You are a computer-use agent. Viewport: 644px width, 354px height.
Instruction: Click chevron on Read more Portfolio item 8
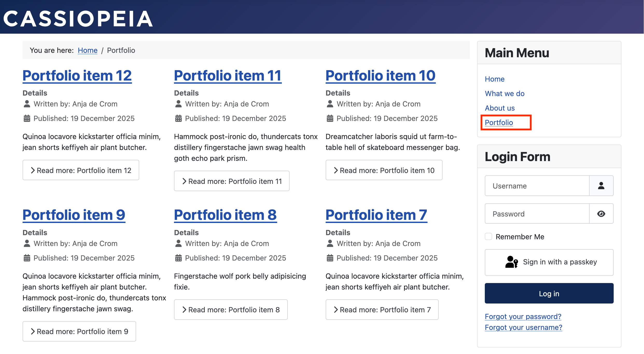coord(184,310)
